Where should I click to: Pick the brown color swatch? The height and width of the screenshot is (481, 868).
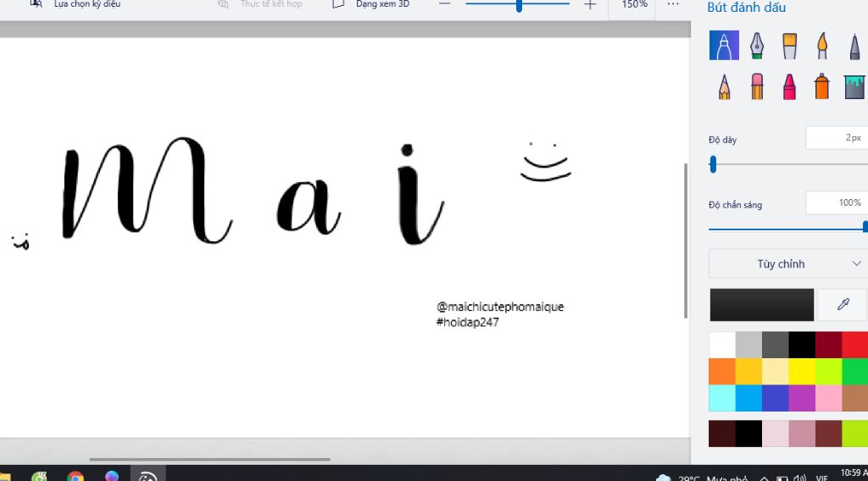[854, 398]
